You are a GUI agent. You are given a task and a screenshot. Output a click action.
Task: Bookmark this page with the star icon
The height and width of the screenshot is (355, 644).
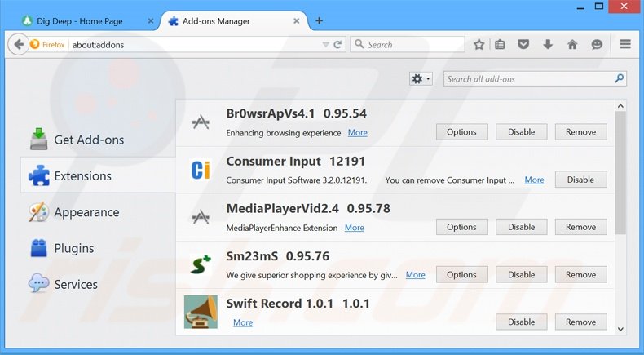pyautogui.click(x=479, y=44)
